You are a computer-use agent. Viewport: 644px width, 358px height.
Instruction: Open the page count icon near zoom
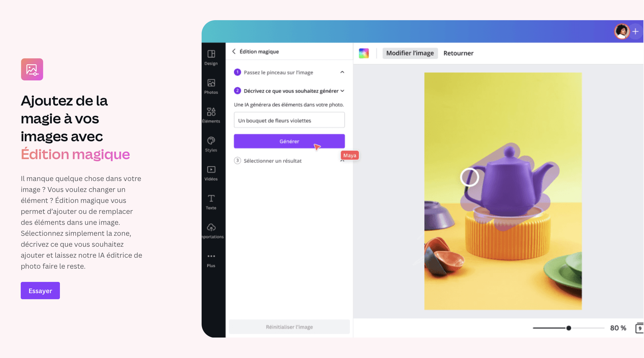pos(639,328)
